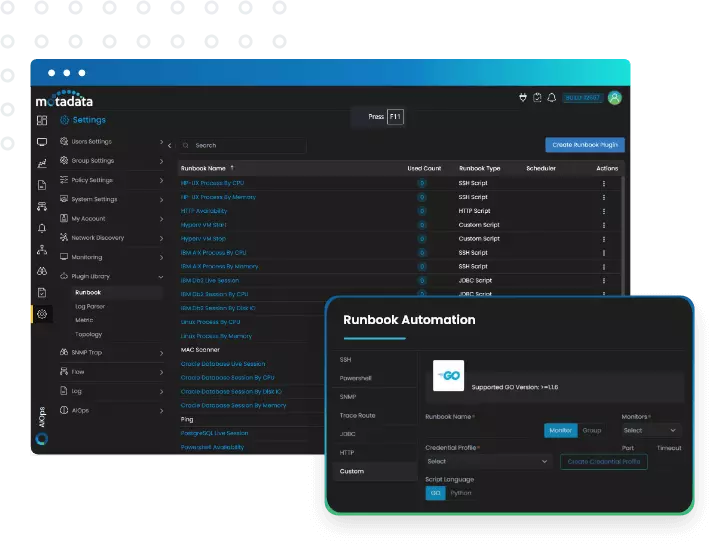Image resolution: width=725 pixels, height=556 pixels.
Task: Open HTTP Availability runbook link
Action: click(x=204, y=211)
